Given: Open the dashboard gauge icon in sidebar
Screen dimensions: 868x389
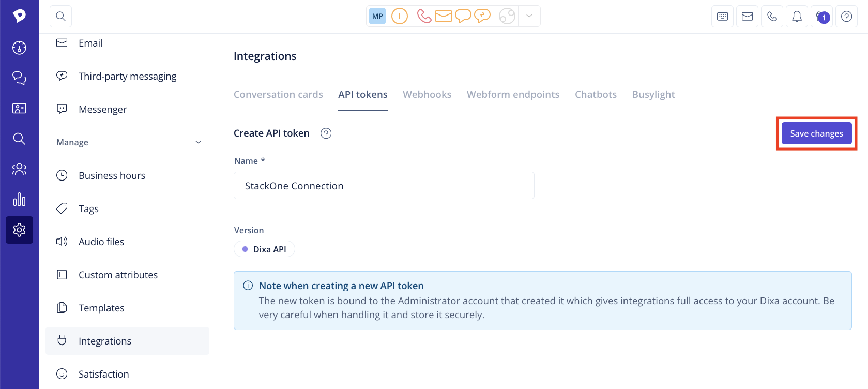Looking at the screenshot, I should pyautogui.click(x=19, y=48).
